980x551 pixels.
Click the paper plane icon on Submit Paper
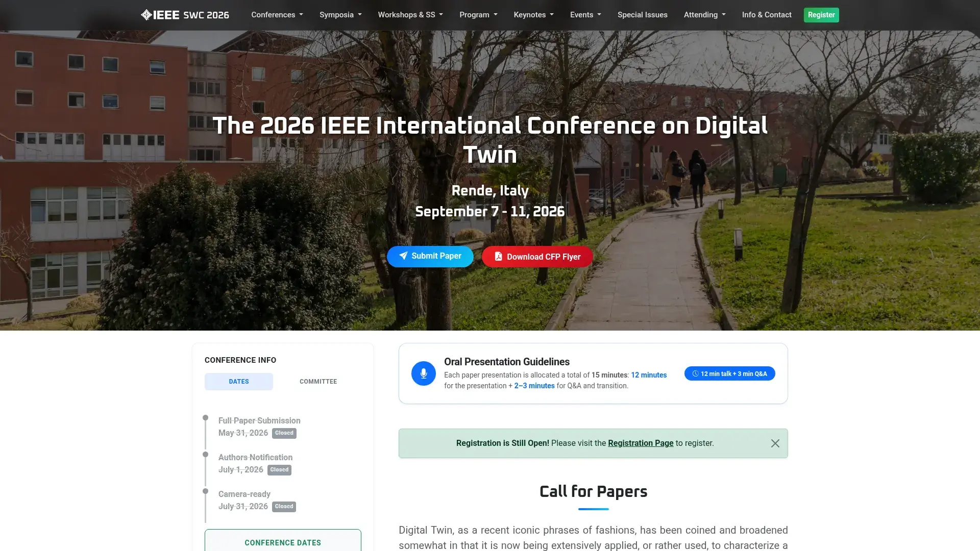coord(403,256)
